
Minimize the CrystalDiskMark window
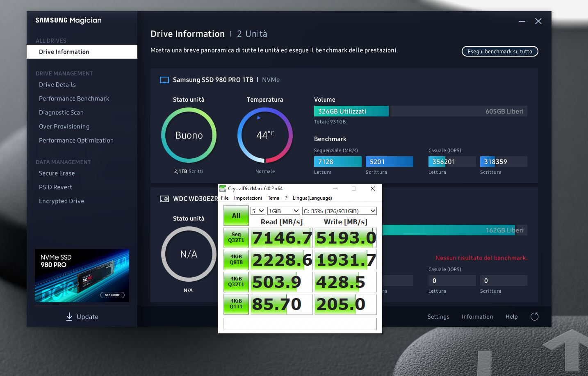(335, 189)
